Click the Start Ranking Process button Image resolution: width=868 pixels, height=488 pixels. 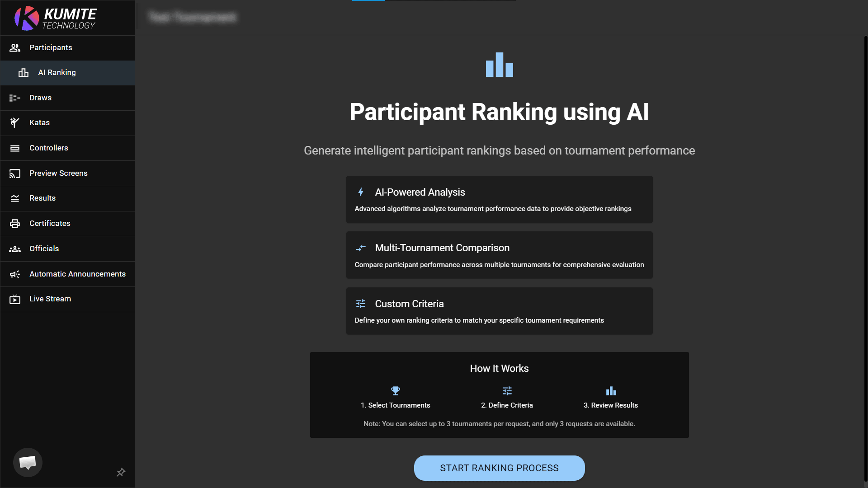(x=499, y=468)
